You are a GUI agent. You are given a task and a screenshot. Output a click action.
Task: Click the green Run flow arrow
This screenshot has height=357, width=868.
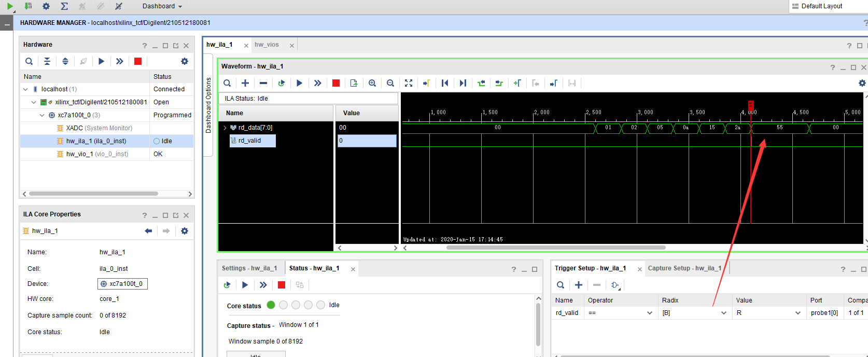10,6
